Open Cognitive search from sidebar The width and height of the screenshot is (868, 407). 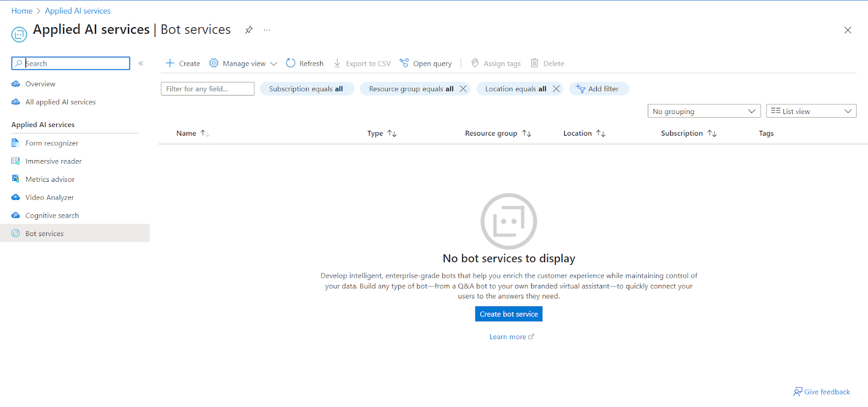click(52, 215)
